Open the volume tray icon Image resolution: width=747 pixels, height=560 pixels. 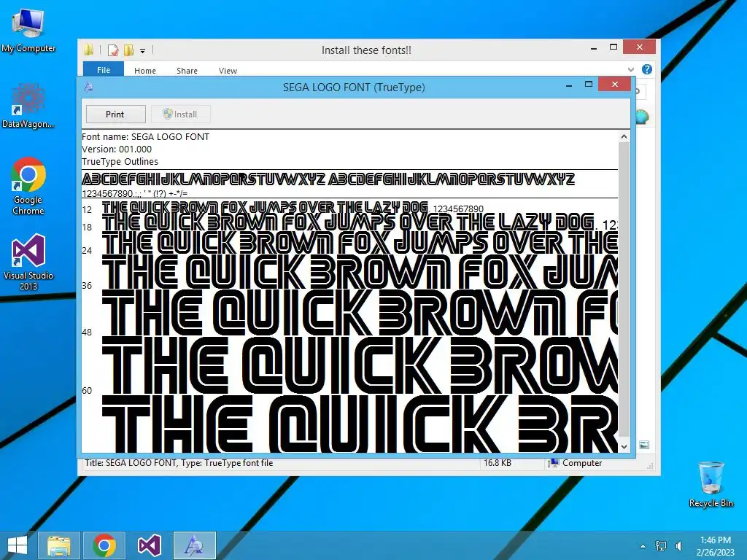(x=678, y=546)
